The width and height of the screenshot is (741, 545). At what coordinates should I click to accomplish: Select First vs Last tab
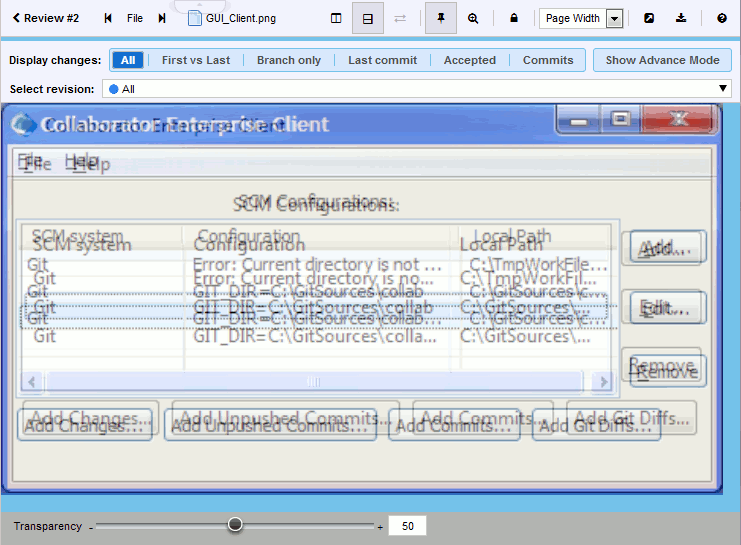coord(196,60)
